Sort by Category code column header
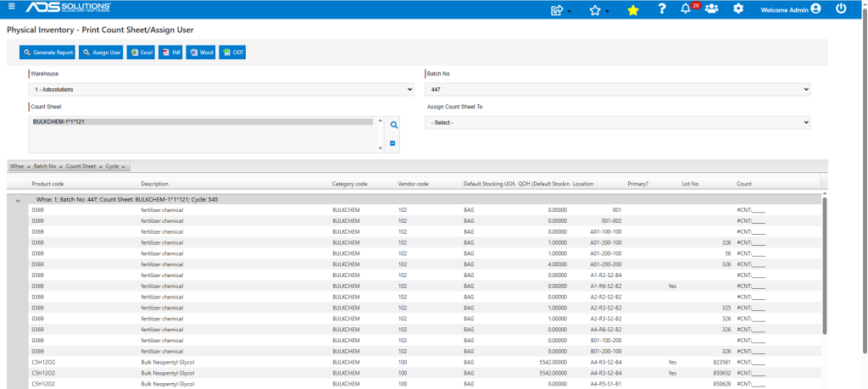 coord(350,184)
